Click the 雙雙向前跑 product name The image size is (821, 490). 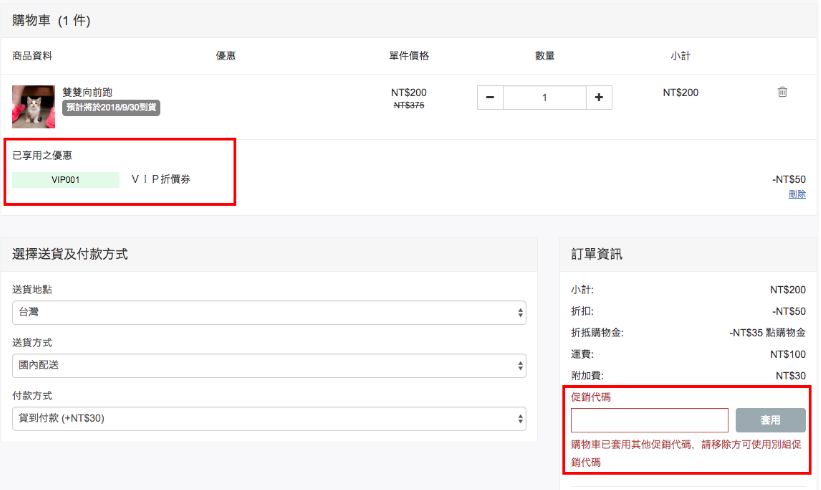[x=87, y=92]
